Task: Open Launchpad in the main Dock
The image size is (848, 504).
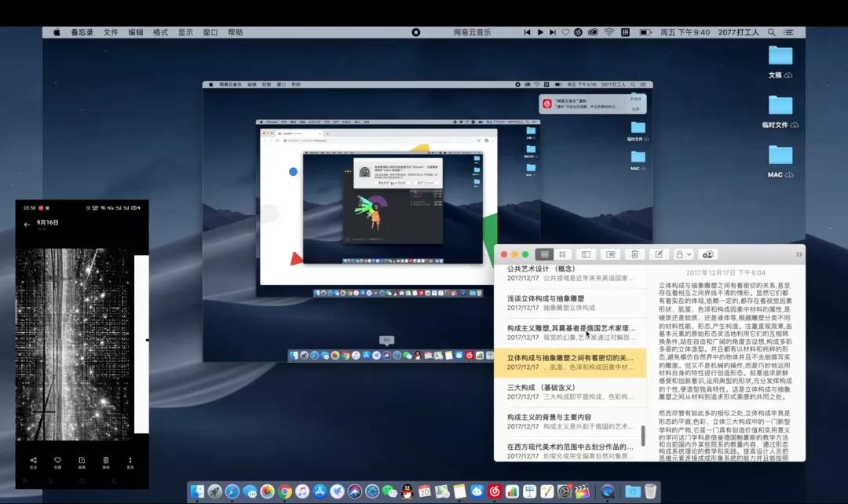Action: [214, 491]
